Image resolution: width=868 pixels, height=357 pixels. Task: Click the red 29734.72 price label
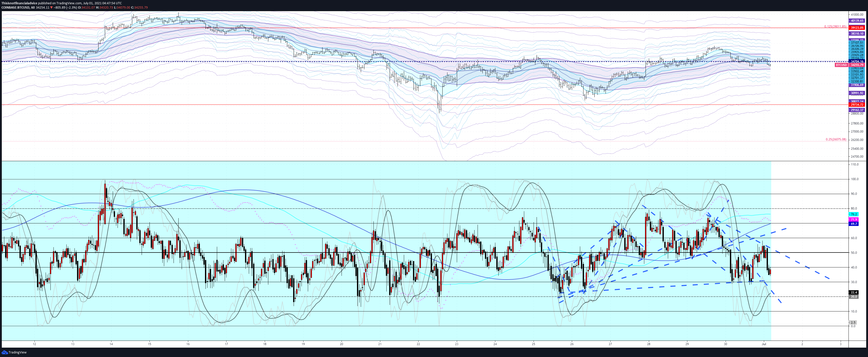[x=857, y=105]
